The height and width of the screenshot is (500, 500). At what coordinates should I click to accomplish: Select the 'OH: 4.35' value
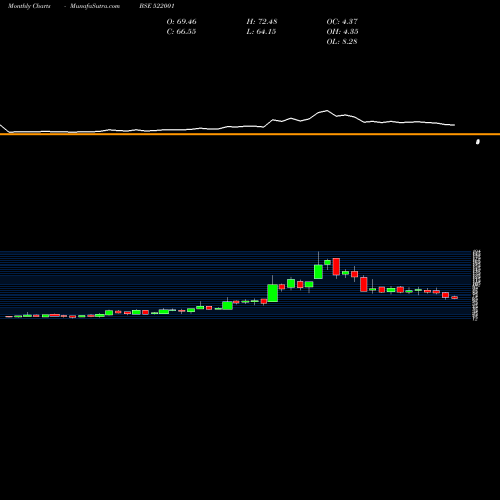pyautogui.click(x=342, y=32)
